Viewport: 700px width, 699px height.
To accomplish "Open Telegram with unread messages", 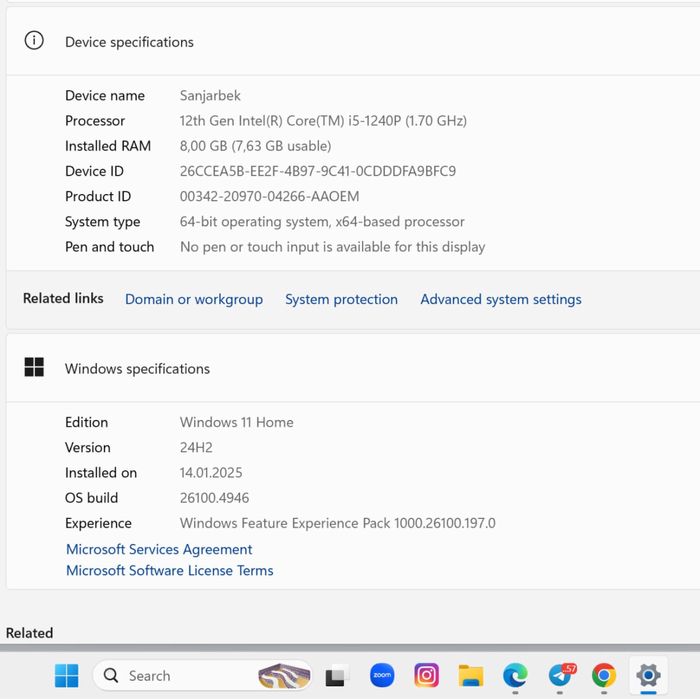I will (560, 676).
